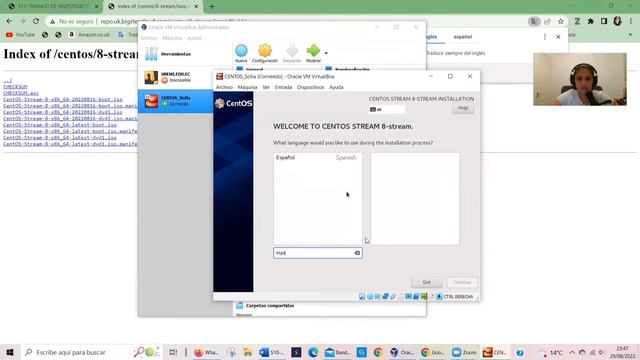Open Configuración gear in VirtualBox Manager

click(x=264, y=53)
